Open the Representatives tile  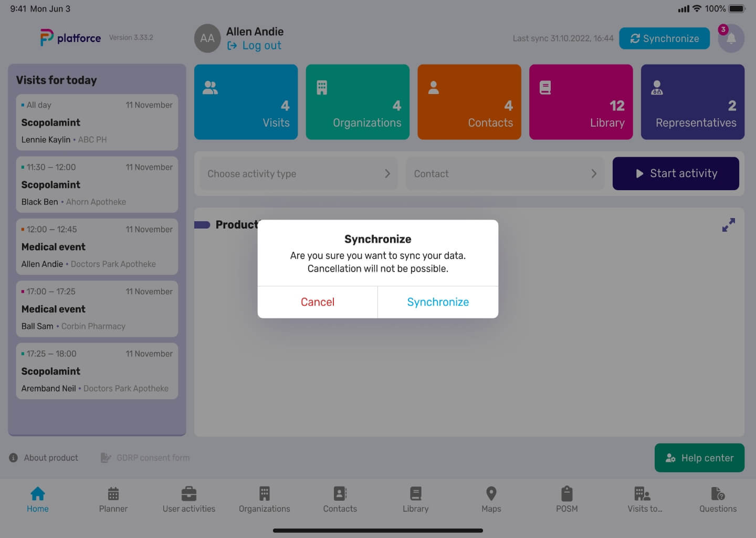tap(692, 102)
